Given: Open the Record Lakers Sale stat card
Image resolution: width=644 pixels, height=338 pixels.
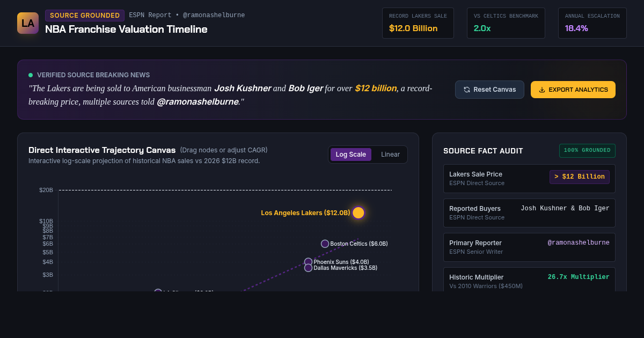Looking at the screenshot, I should [x=418, y=23].
